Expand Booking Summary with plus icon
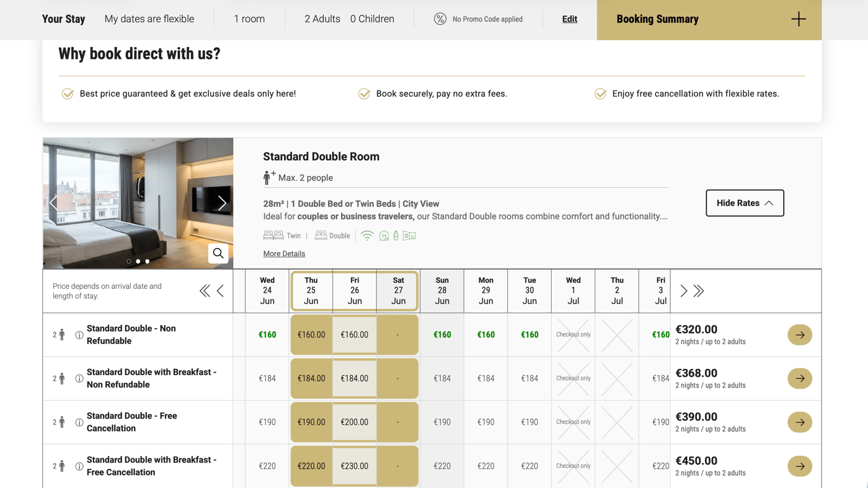 click(799, 19)
